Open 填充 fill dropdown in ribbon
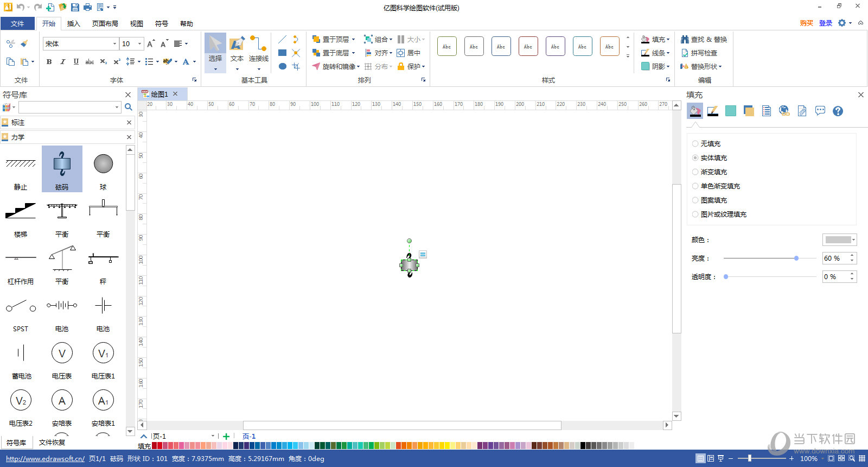This screenshot has height=467, width=868. tap(655, 40)
